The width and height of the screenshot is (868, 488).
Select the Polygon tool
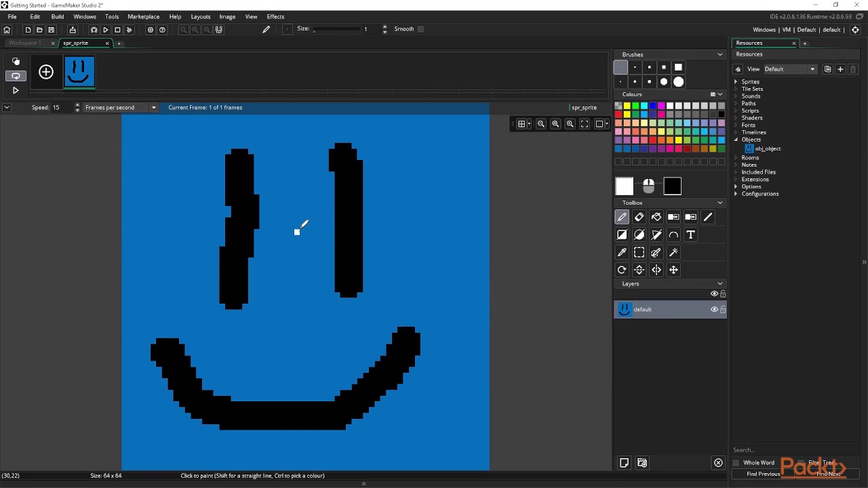click(656, 235)
